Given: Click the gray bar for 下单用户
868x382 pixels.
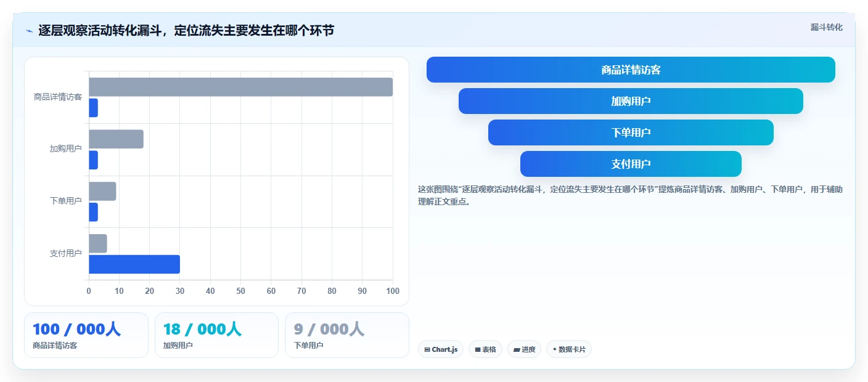Looking at the screenshot, I should (x=102, y=191).
